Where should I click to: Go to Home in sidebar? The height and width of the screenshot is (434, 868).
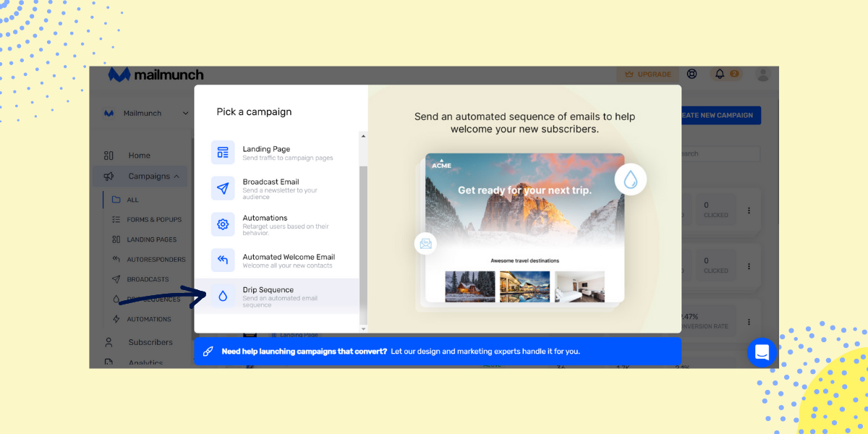coord(140,156)
